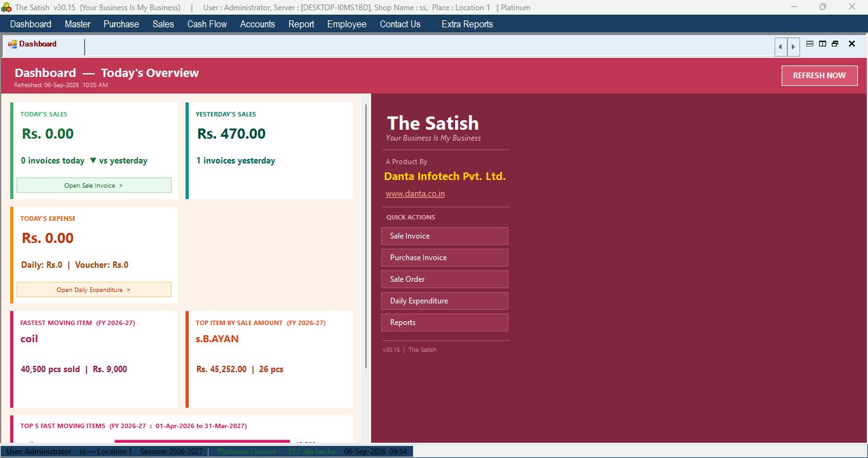Screen dimensions: 868x458
Task: Click Purchase Invoice quick action
Action: 445,258
